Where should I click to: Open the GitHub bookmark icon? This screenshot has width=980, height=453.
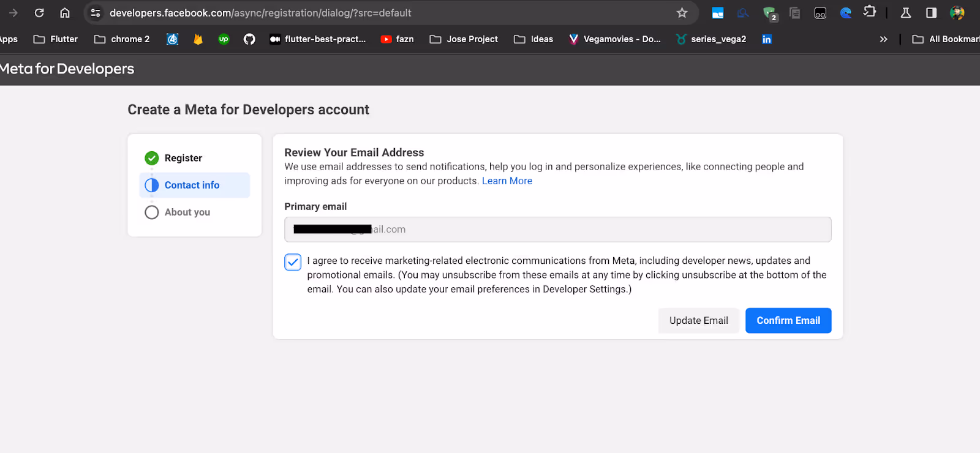[x=249, y=39]
